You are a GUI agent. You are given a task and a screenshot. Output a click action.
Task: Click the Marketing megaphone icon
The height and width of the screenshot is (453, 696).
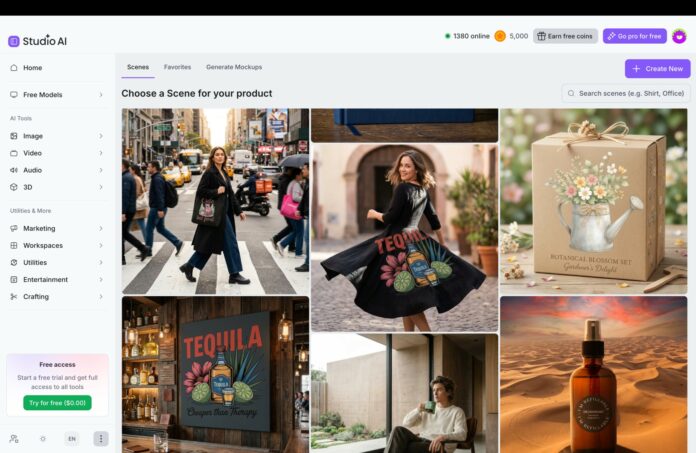pyautogui.click(x=14, y=228)
